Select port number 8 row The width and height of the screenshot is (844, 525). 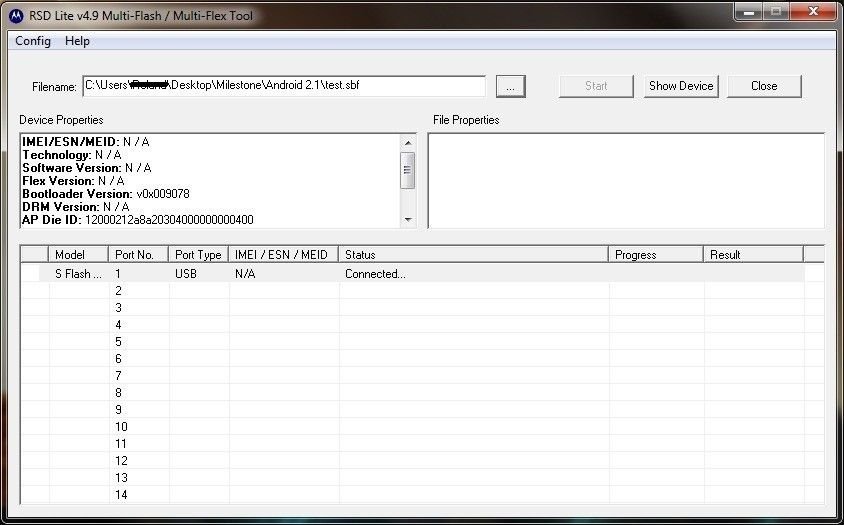pos(422,393)
